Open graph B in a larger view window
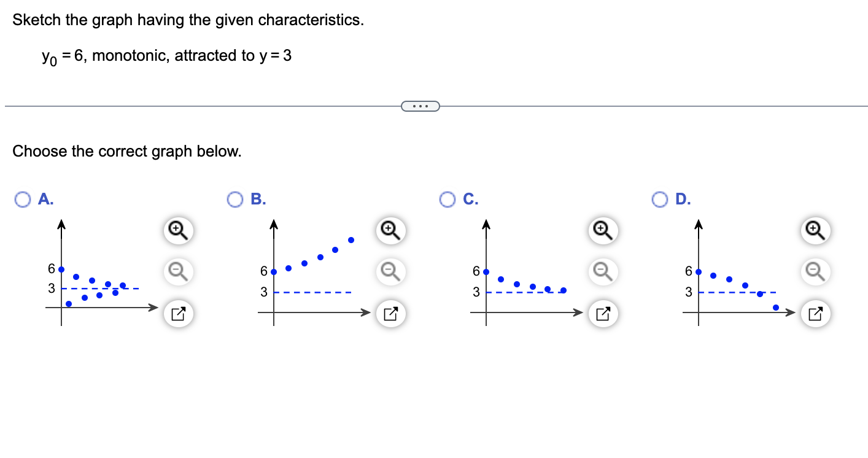This screenshot has height=458, width=868. tap(390, 314)
